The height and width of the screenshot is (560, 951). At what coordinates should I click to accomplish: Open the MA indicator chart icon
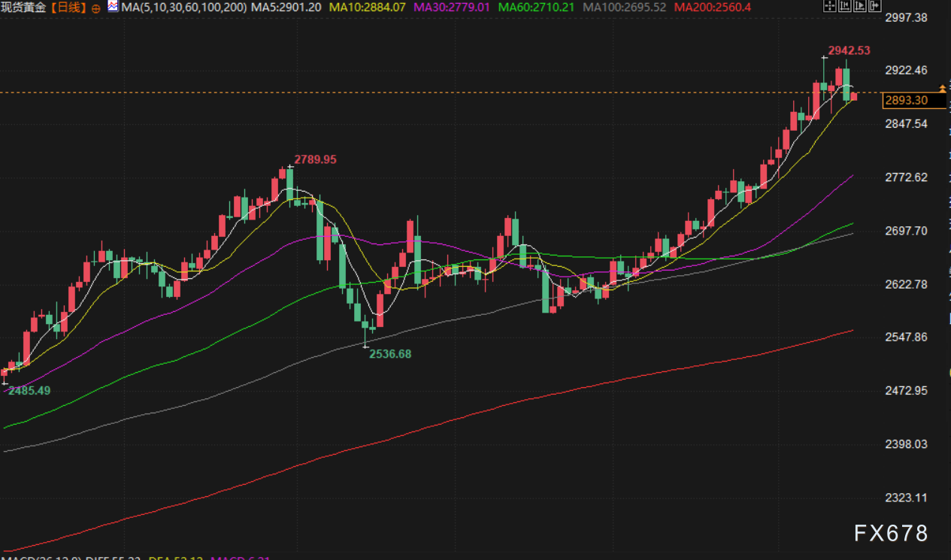(x=113, y=7)
